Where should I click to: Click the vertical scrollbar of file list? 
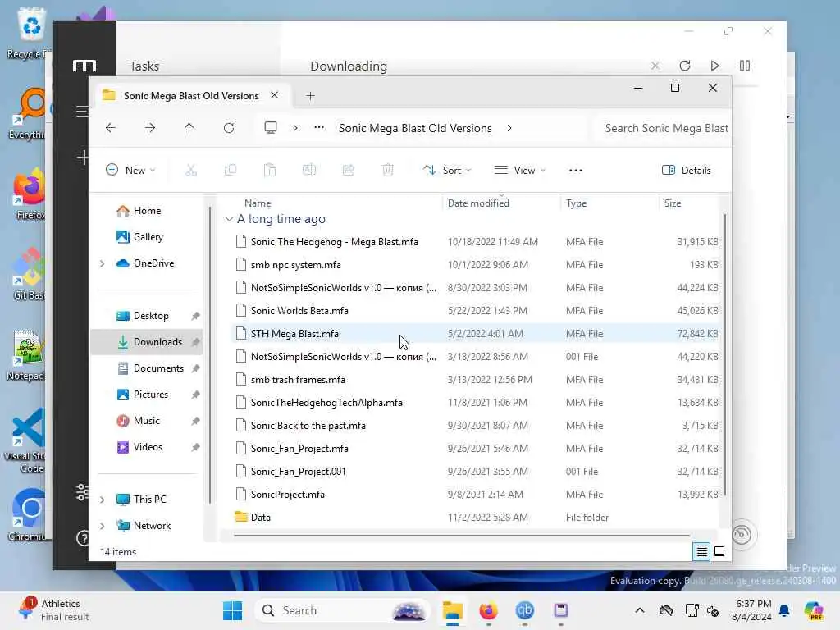[725, 354]
